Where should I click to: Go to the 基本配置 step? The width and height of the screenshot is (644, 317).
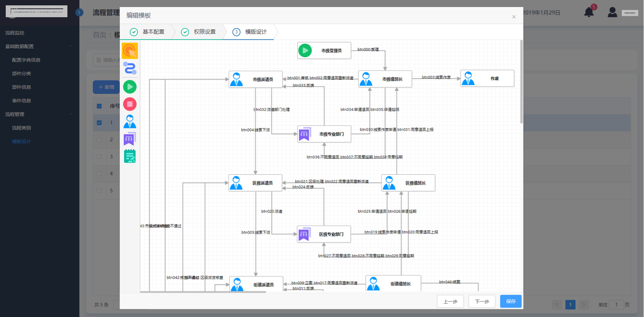[x=147, y=32]
